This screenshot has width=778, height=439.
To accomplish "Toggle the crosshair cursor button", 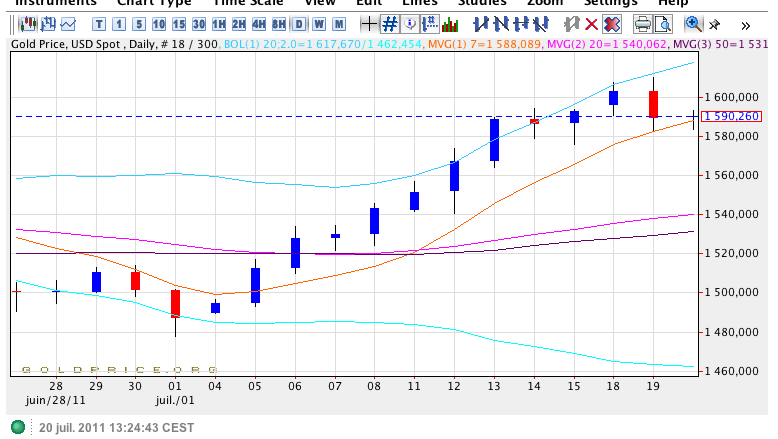I will 369,24.
